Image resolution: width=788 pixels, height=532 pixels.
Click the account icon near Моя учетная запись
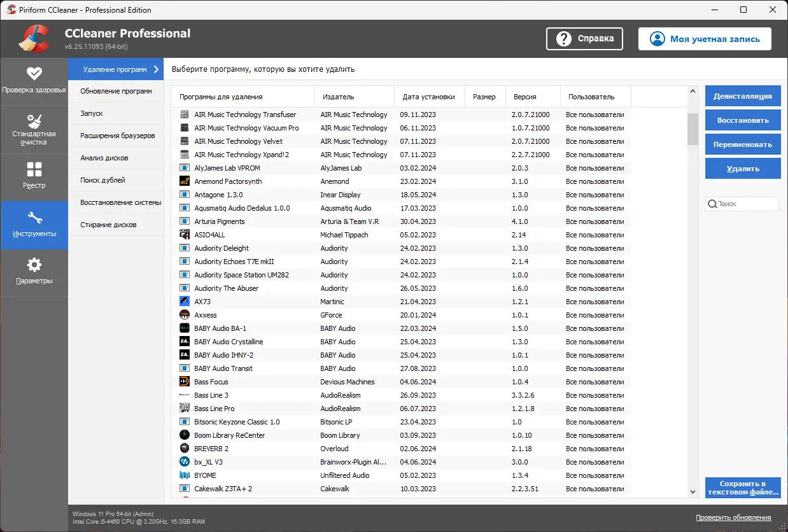(657, 38)
